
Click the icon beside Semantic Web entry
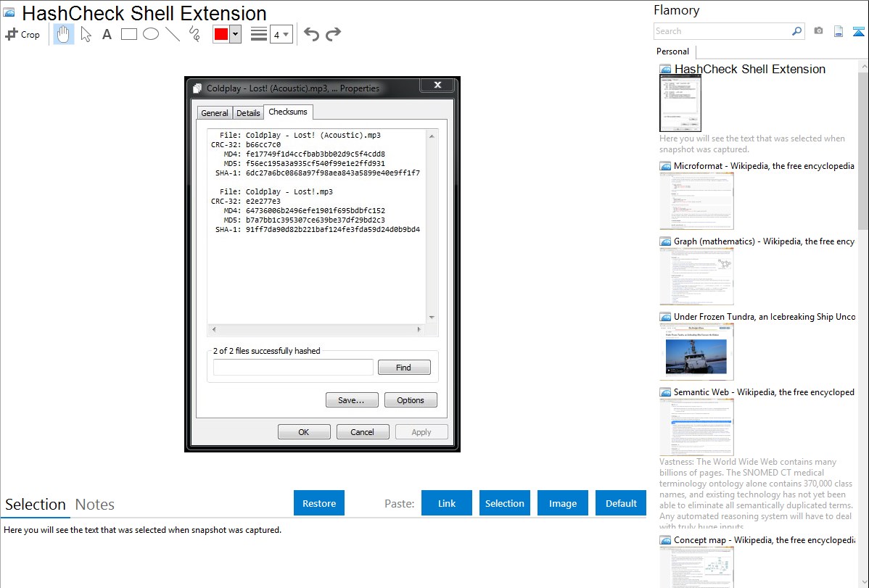pos(665,392)
